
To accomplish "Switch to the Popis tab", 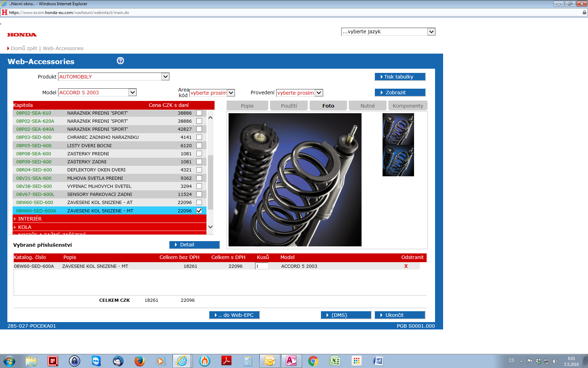I will (247, 105).
